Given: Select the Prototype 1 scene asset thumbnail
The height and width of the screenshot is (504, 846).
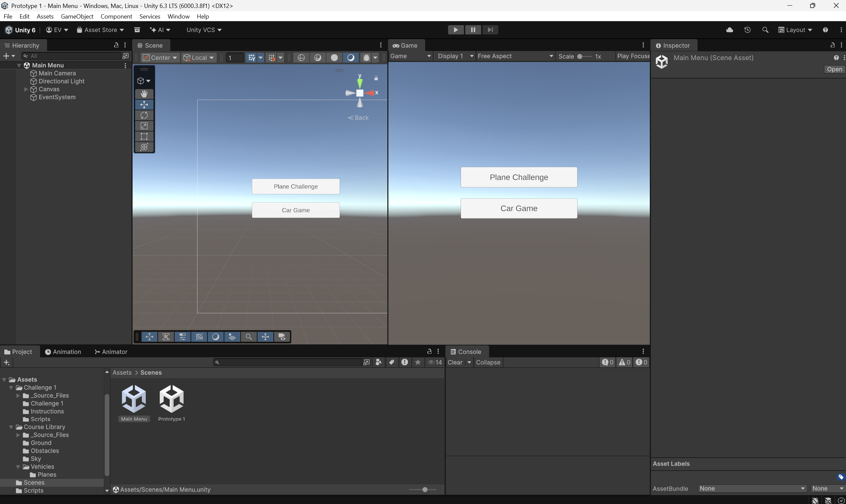Looking at the screenshot, I should tap(172, 399).
